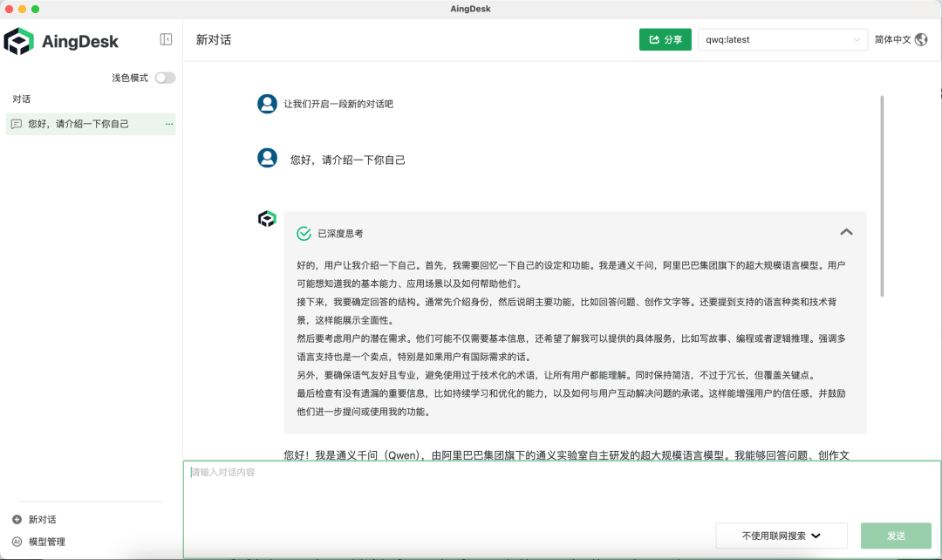
Task: Click the chat bubble icon of the conversation item
Action: coord(17,124)
